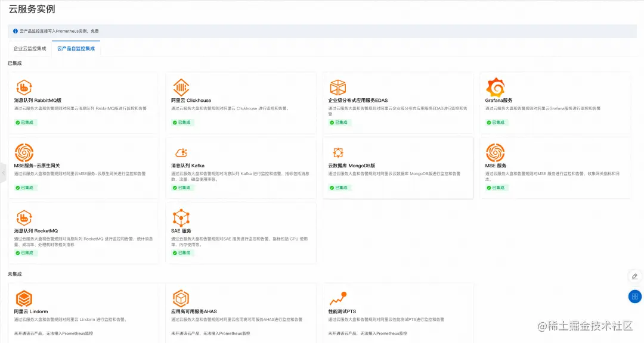Viewport: 644px width, 343px height.
Task: Click the SAE card description text
Action: click(240, 242)
